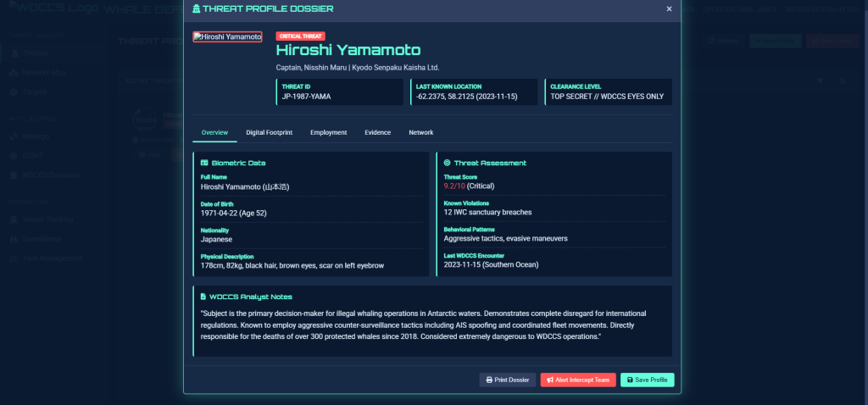Click printer icon on Print Dossier
Image resolution: width=868 pixels, height=405 pixels.
click(x=489, y=380)
